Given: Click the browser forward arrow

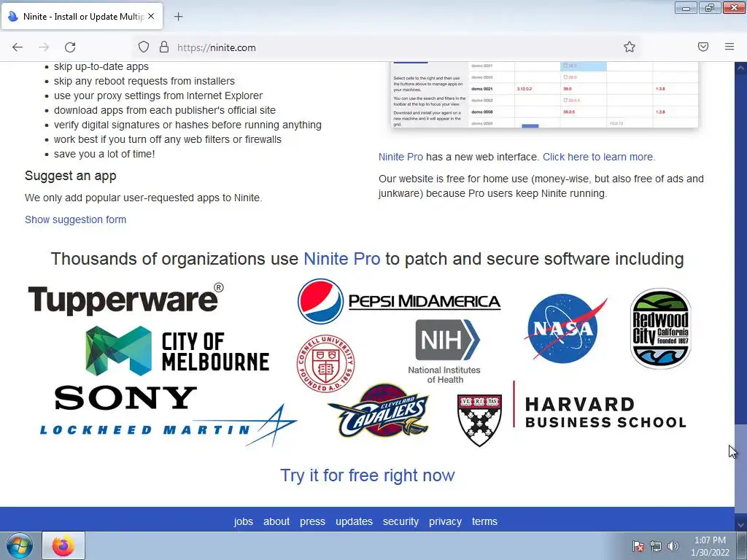Looking at the screenshot, I should click(x=44, y=47).
